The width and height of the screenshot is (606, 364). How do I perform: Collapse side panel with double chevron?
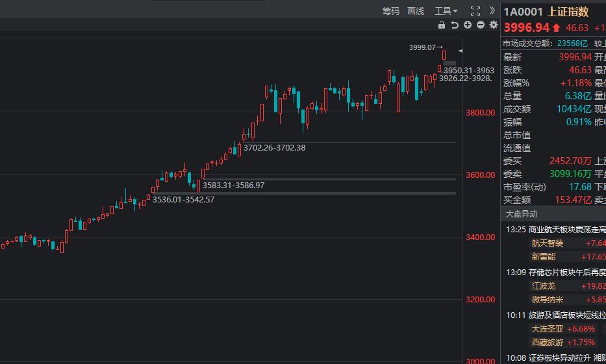point(492,11)
